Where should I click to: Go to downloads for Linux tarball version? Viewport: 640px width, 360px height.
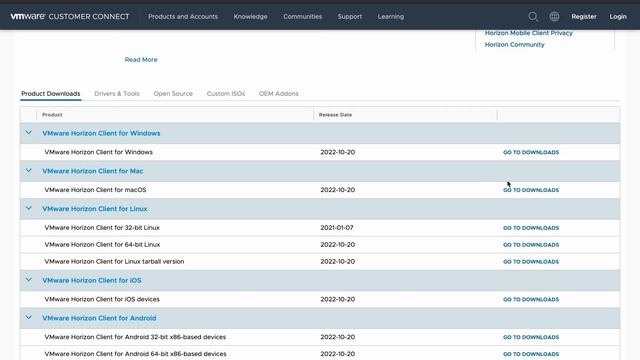pyautogui.click(x=531, y=262)
